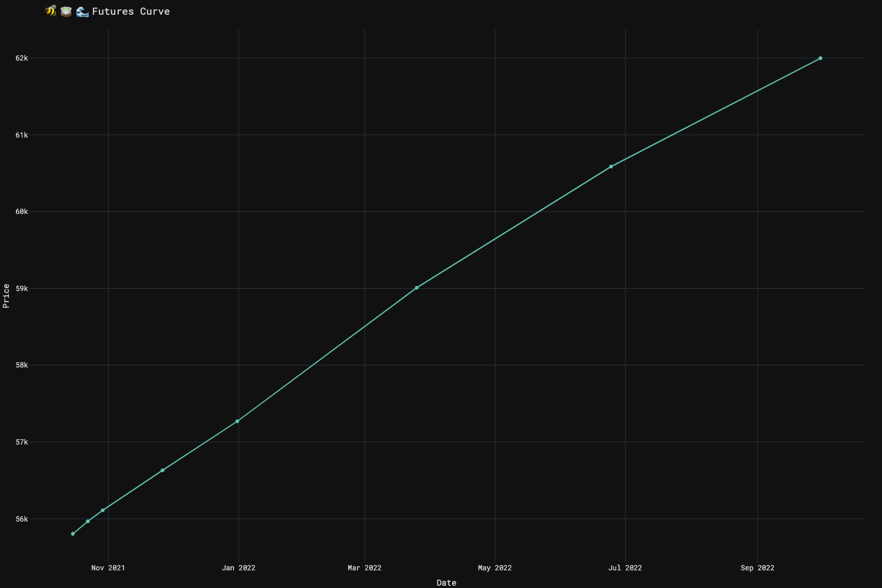The image size is (882, 588).
Task: Click the 58k y-axis tick label
Action: [x=22, y=365]
